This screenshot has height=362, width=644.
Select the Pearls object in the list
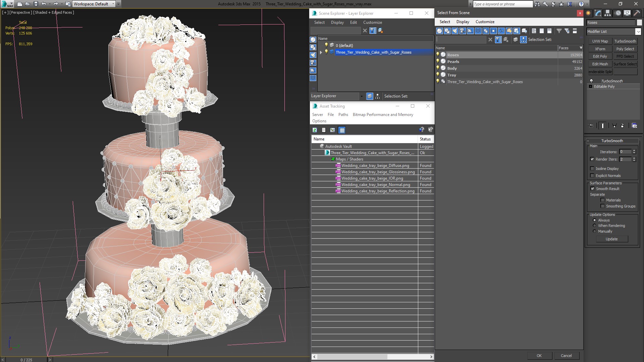click(x=453, y=62)
